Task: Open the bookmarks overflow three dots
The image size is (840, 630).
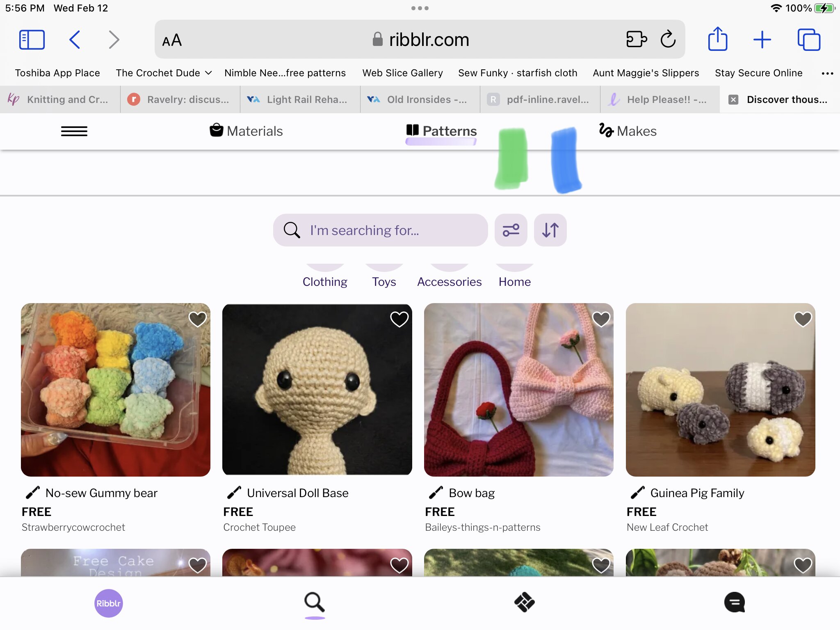Action: [x=827, y=73]
